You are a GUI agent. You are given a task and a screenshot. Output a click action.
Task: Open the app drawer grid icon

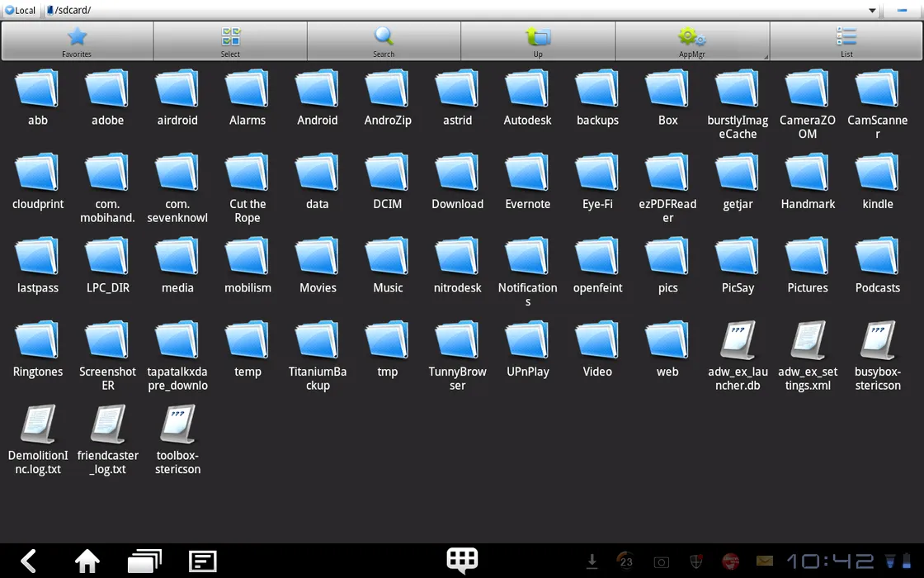tap(462, 560)
